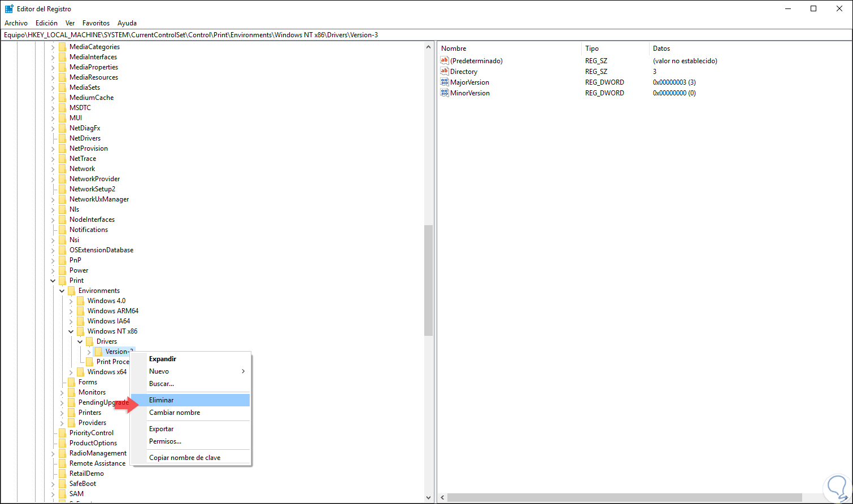Image resolution: width=853 pixels, height=504 pixels.
Task: Select the Directory string value icon
Action: (x=445, y=72)
